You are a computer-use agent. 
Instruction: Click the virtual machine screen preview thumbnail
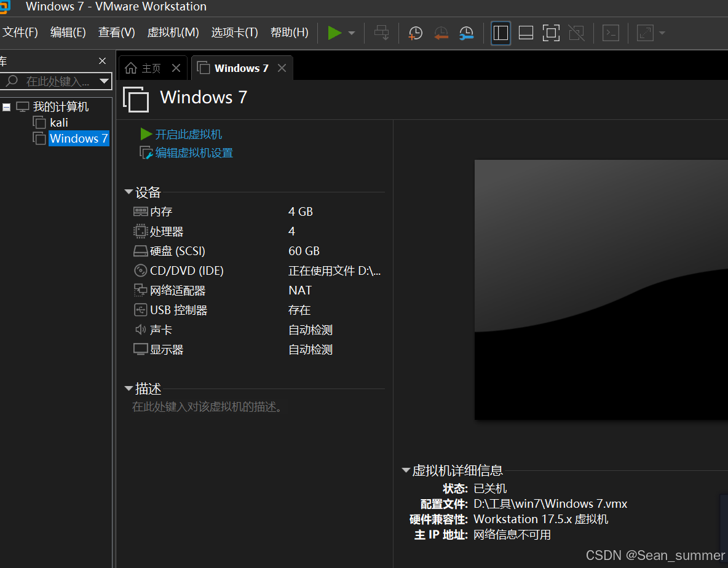(601, 290)
